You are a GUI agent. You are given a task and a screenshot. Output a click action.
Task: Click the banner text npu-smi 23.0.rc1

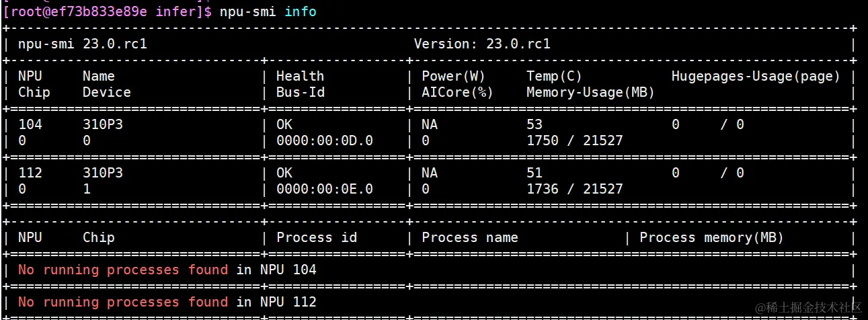click(83, 44)
